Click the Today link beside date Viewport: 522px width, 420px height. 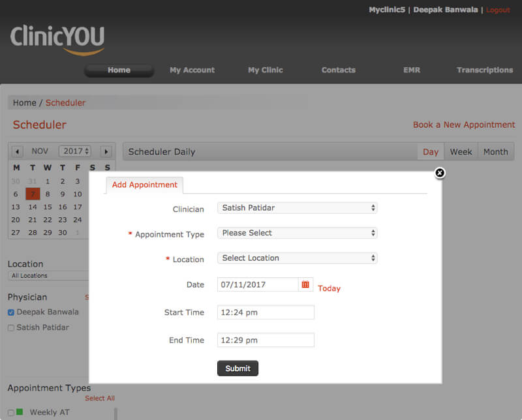pyautogui.click(x=329, y=288)
